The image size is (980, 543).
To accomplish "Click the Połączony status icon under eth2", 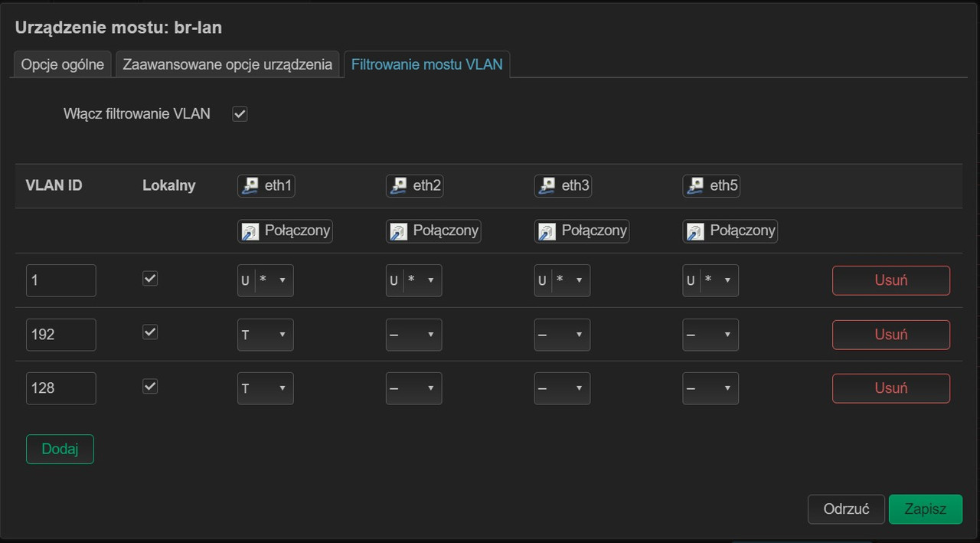I will 398,231.
